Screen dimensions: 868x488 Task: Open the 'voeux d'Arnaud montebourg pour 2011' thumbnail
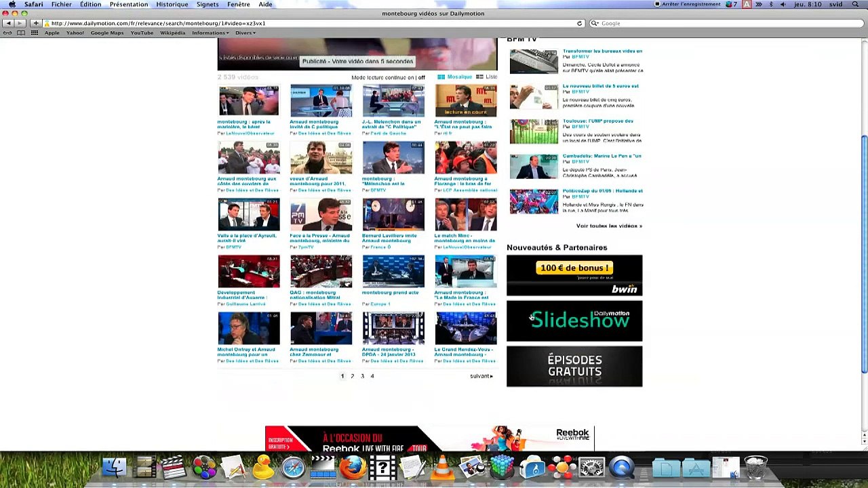pos(321,157)
